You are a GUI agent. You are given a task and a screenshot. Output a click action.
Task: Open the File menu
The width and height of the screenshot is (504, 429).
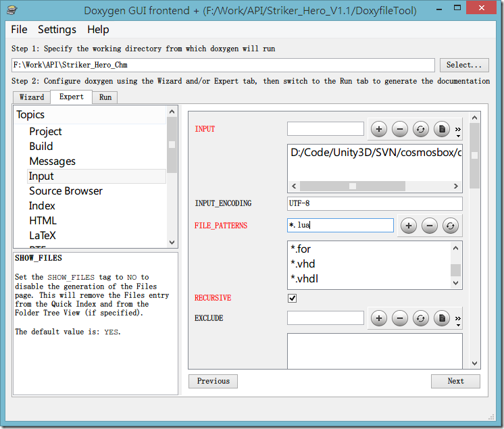[x=19, y=30]
